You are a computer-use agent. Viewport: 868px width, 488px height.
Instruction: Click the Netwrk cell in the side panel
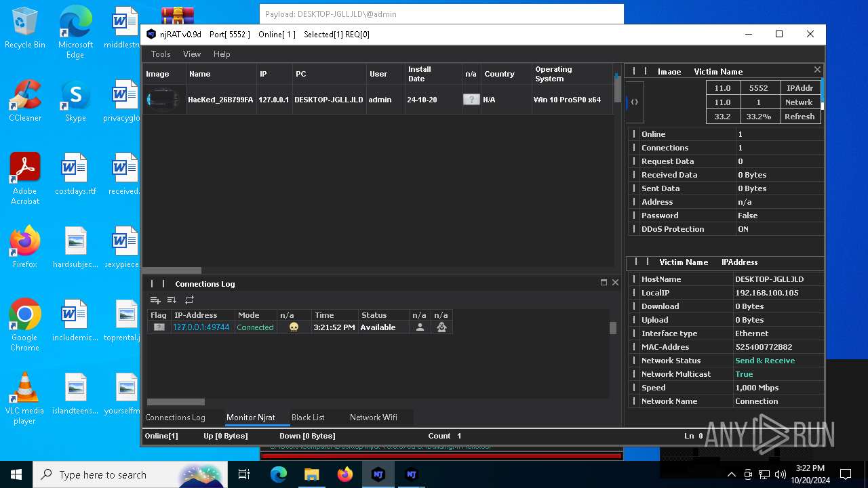(x=800, y=102)
